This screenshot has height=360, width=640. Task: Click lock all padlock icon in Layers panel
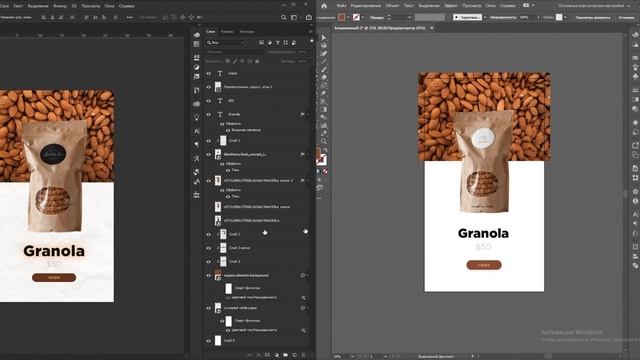pyautogui.click(x=257, y=61)
